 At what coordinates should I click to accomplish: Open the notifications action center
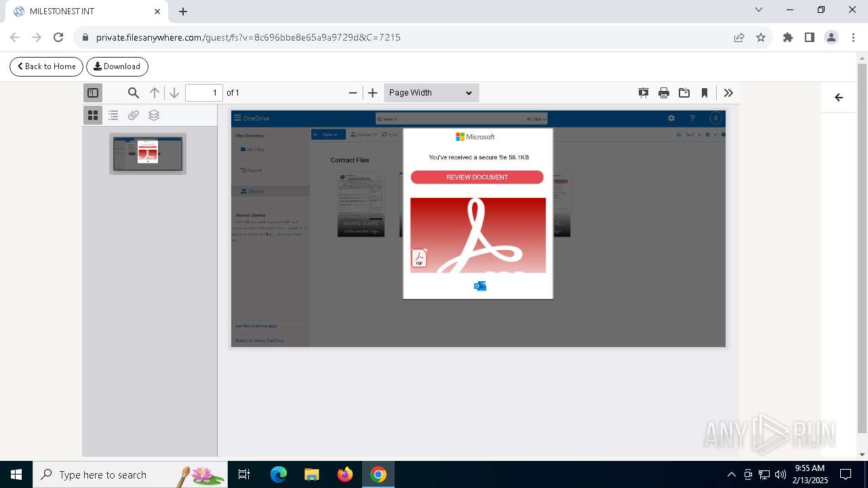pyautogui.click(x=846, y=474)
